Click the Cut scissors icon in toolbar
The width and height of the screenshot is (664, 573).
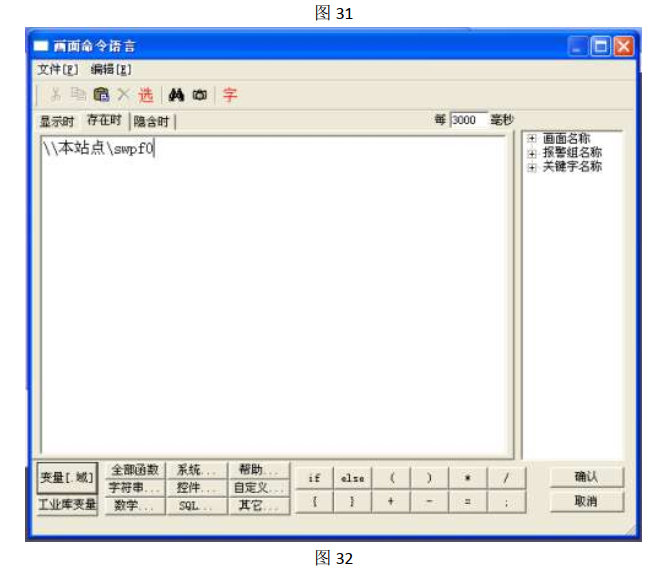[56, 95]
